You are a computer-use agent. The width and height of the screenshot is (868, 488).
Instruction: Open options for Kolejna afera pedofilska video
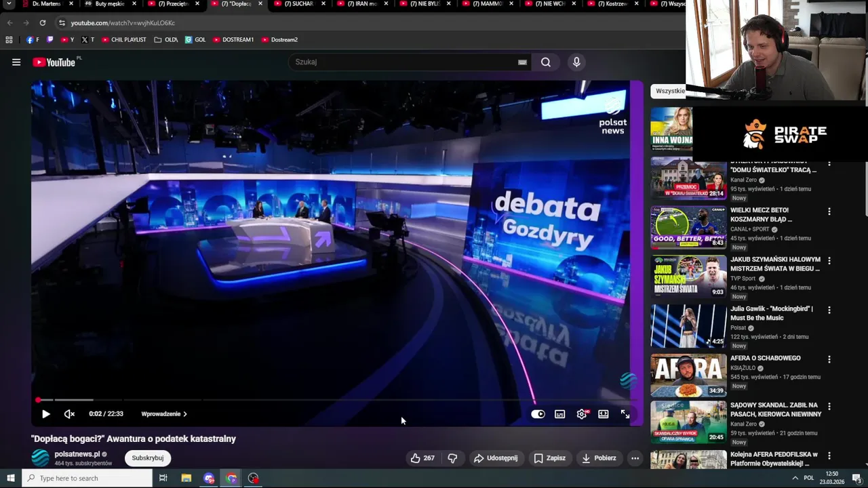(x=829, y=456)
